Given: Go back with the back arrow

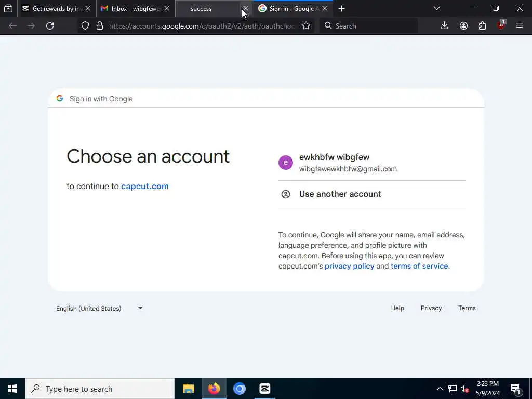Looking at the screenshot, I should click(x=12, y=26).
